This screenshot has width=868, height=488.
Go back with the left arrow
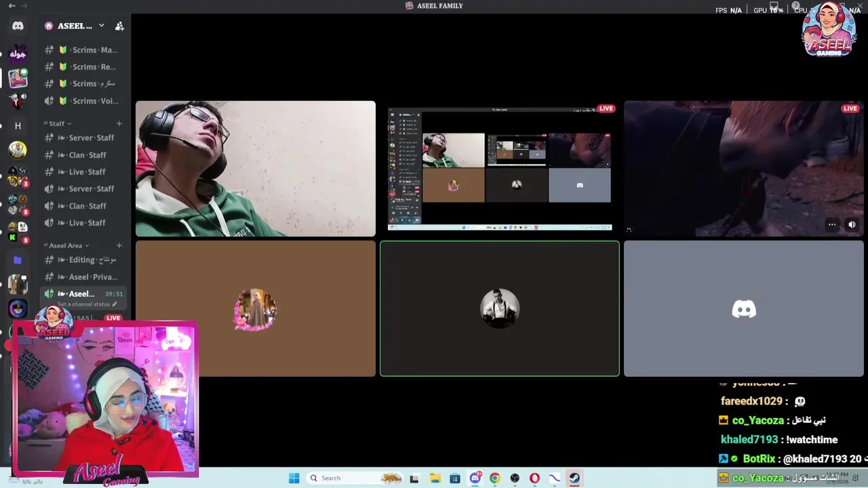pyautogui.click(x=12, y=5)
